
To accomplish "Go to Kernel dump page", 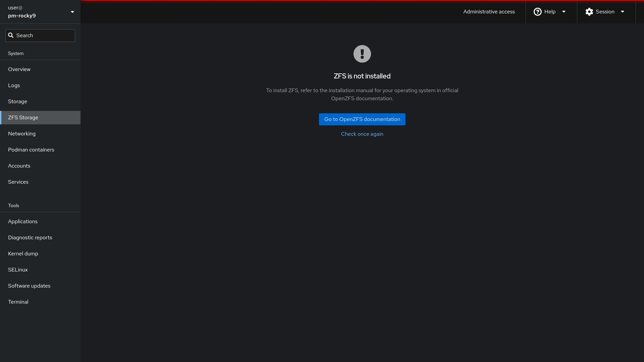I will pyautogui.click(x=40, y=254).
